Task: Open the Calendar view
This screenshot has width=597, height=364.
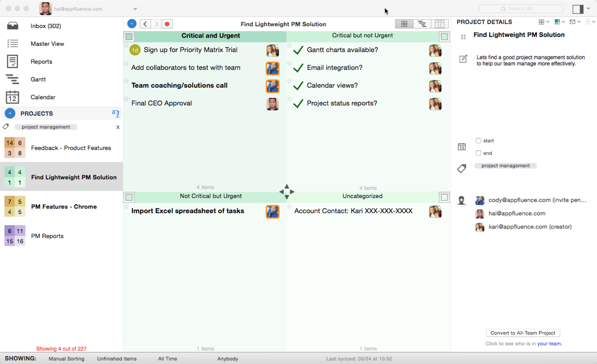Action: 43,97
